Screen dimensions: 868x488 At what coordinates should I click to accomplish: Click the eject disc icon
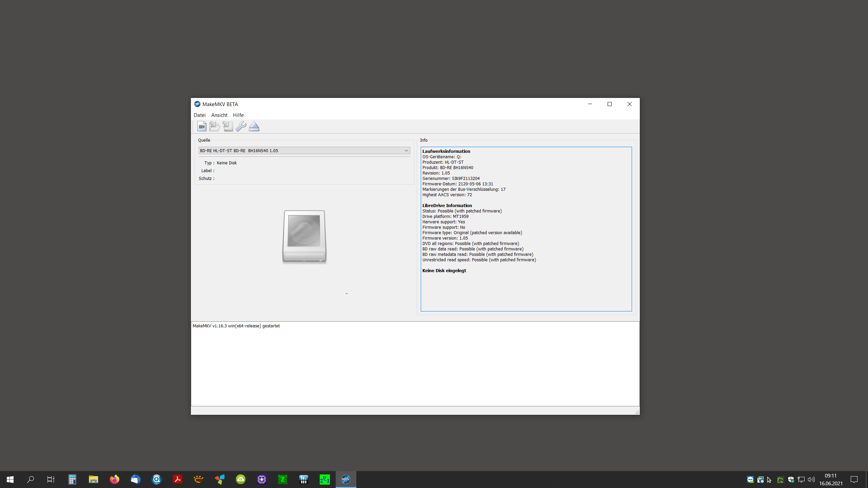coord(254,126)
